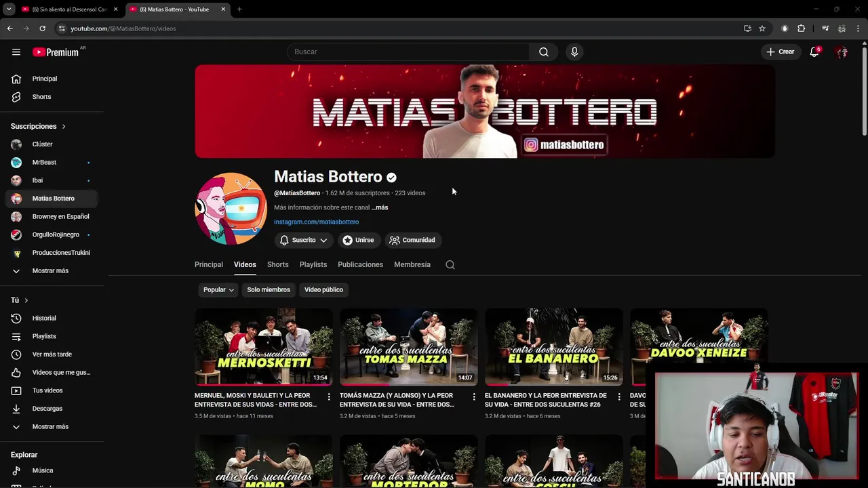
Task: Open the Suscrito notification dropdown
Action: [304, 240]
